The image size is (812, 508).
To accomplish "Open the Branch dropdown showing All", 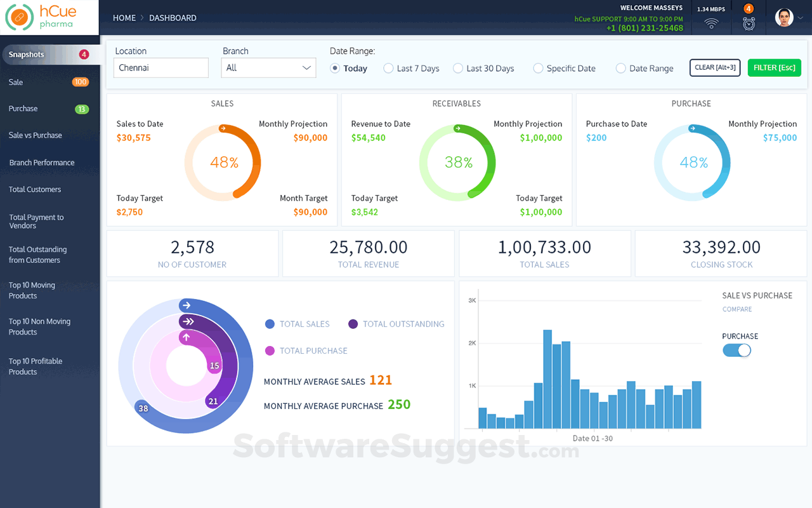I will click(x=268, y=67).
